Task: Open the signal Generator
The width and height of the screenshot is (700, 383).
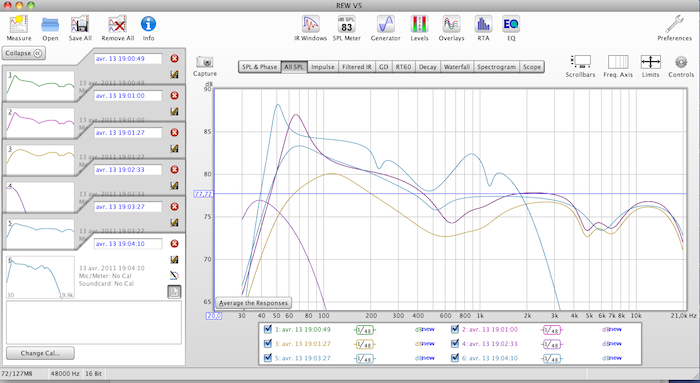Action: point(385,24)
